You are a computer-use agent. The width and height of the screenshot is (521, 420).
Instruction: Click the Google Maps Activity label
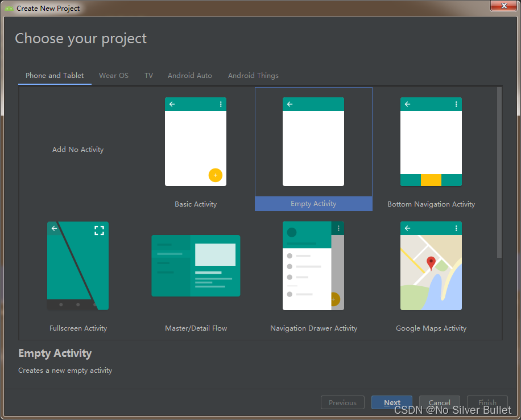(x=431, y=328)
